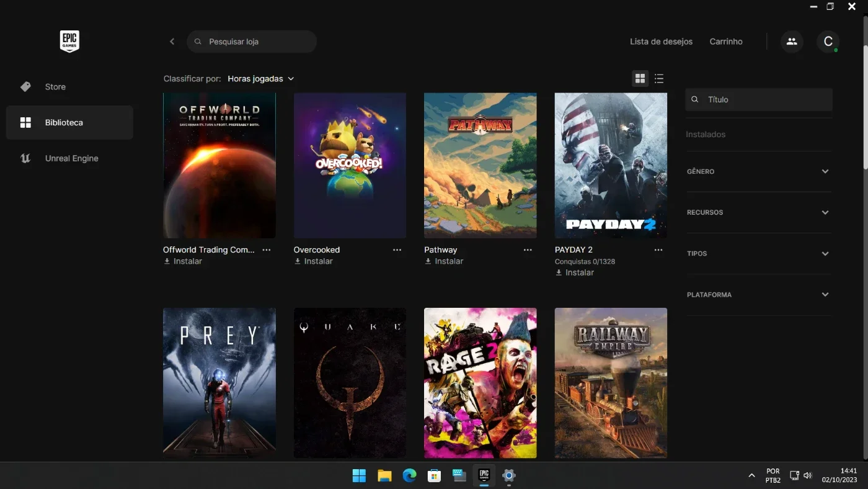This screenshot has width=868, height=489.
Task: Expand the Recursos filter
Action: pos(758,212)
